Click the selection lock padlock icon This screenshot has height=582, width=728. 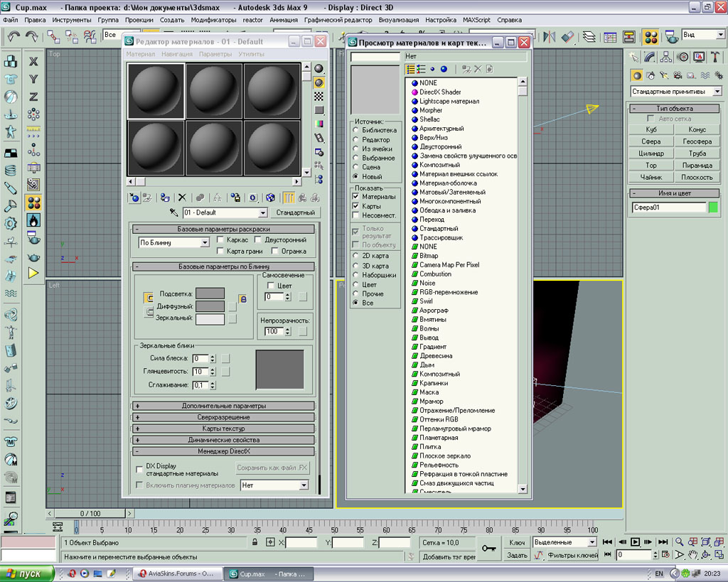(x=254, y=542)
